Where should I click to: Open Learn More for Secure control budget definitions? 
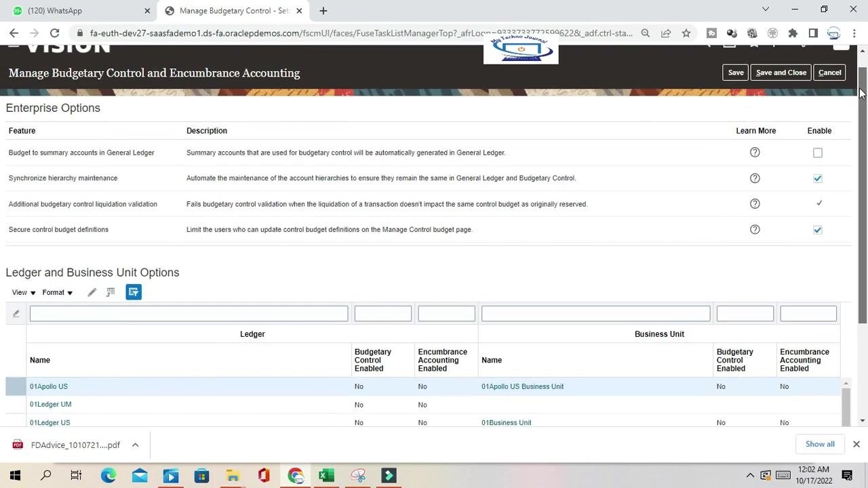(755, 230)
